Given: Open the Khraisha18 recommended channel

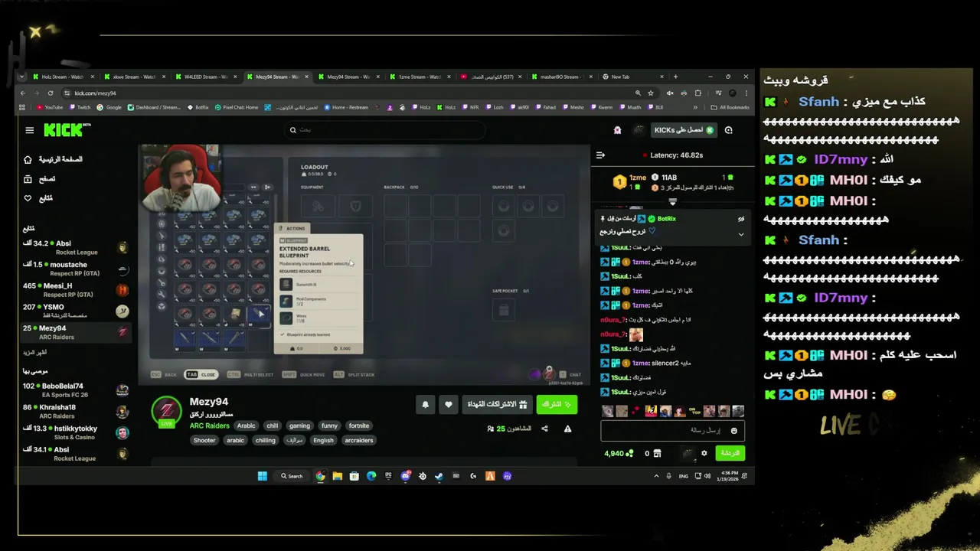Looking at the screenshot, I should pyautogui.click(x=77, y=412).
